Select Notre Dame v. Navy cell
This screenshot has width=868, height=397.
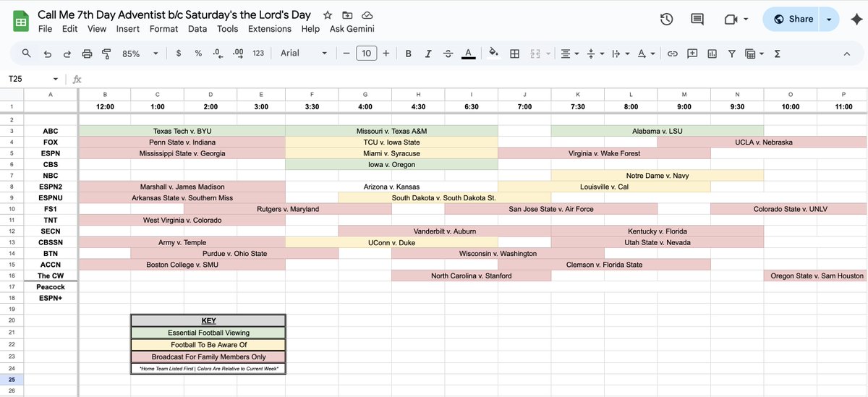pos(657,176)
